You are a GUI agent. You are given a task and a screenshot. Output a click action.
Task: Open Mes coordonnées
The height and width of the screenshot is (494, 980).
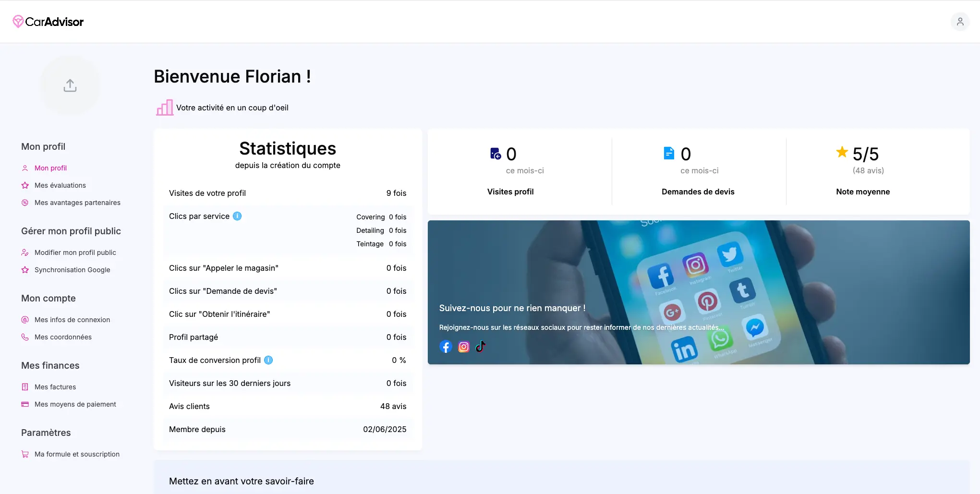pos(63,337)
